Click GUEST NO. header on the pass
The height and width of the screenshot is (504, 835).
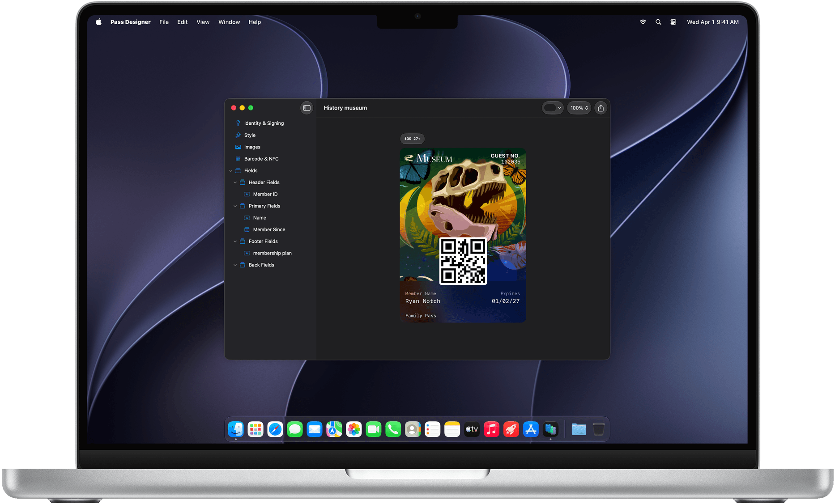505,156
